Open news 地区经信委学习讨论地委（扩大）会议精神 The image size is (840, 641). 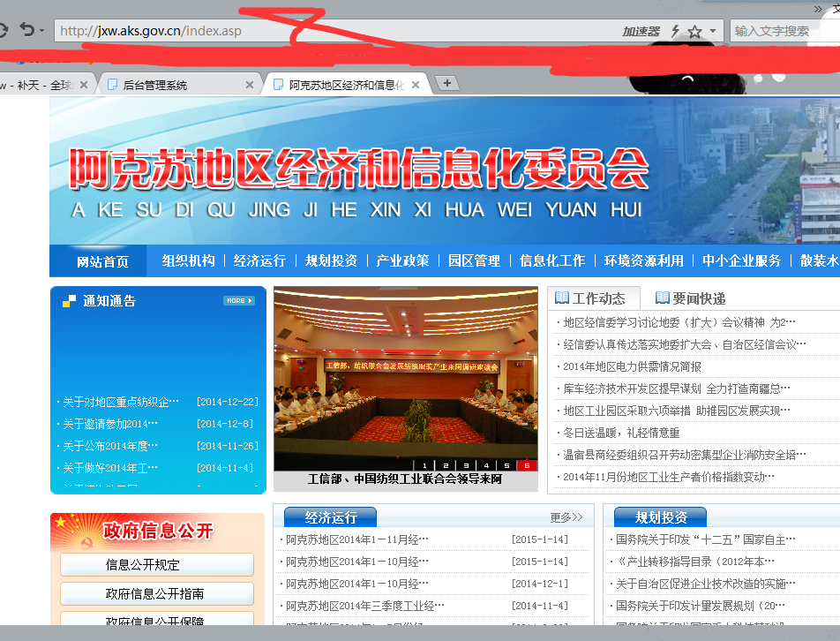pos(679,322)
